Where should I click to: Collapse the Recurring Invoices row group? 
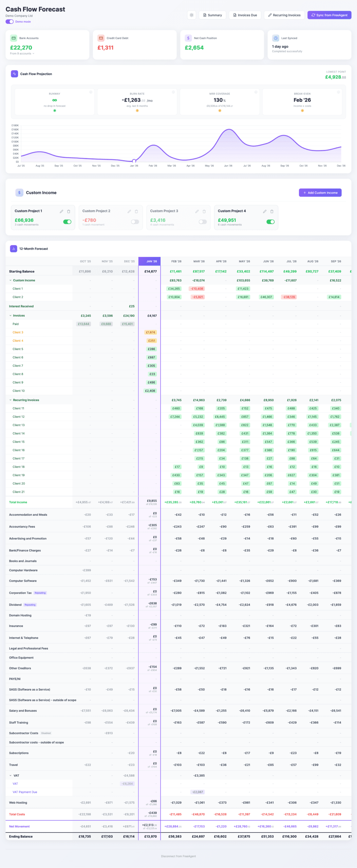coord(11,400)
